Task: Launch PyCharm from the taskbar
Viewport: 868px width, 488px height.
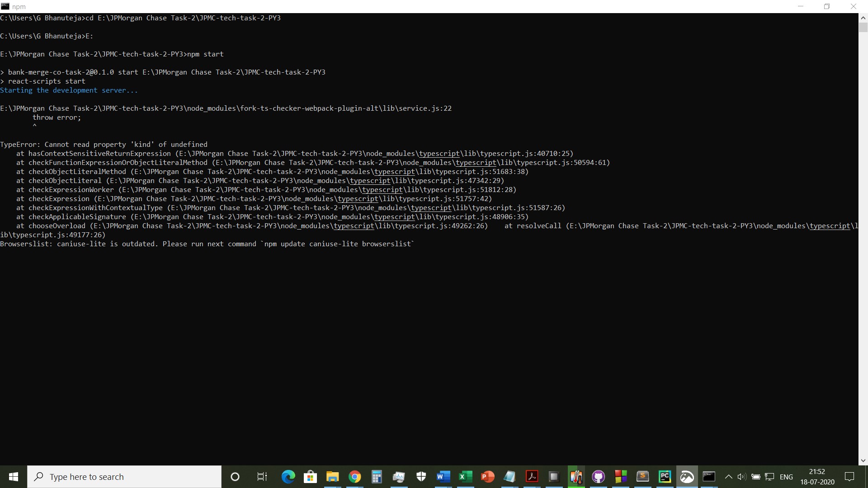Action: pyautogui.click(x=665, y=477)
